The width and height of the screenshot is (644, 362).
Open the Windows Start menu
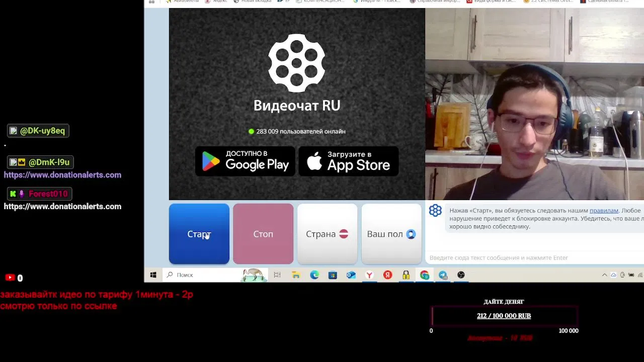click(x=153, y=275)
